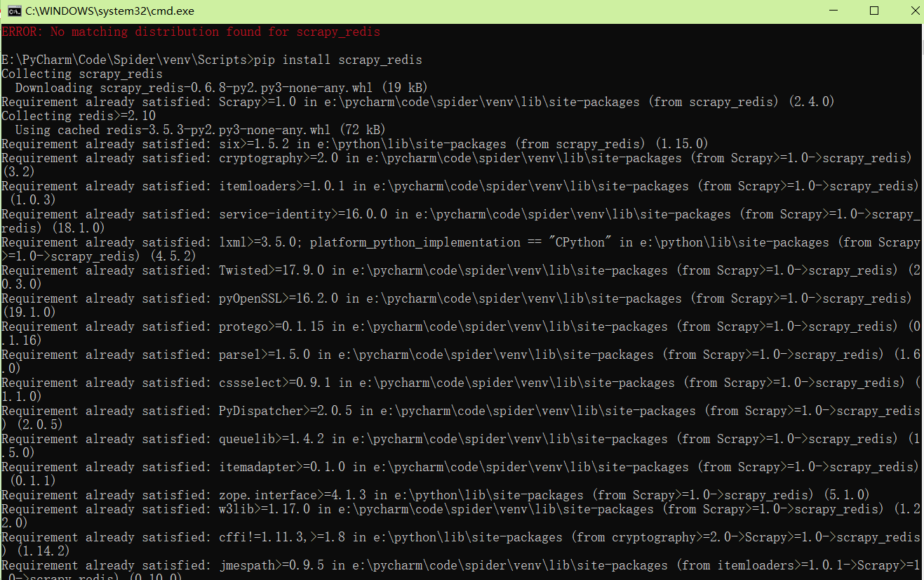Click the 'Scrapy>=1.0' requirement text
The image size is (924, 580).
tap(257, 102)
